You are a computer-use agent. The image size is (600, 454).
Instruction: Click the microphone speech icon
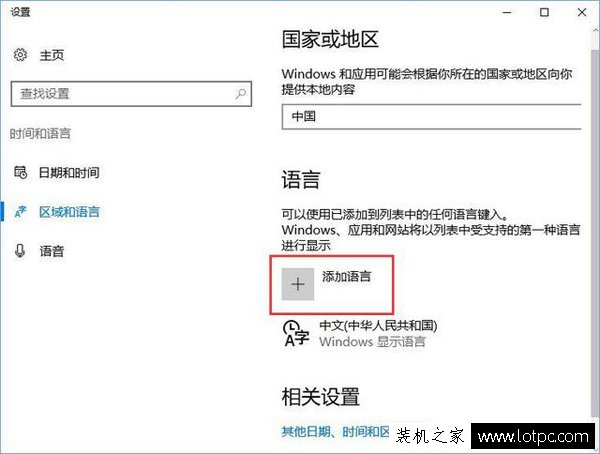[x=20, y=251]
